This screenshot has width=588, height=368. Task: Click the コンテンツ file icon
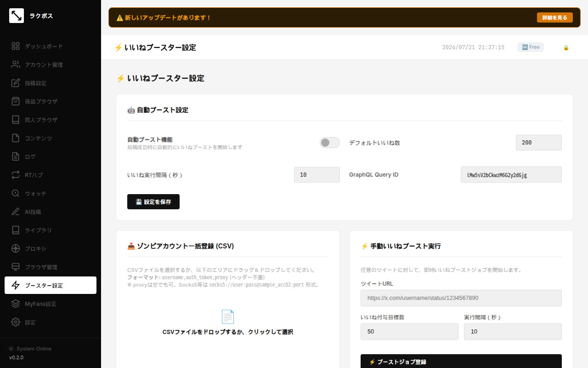(x=16, y=138)
